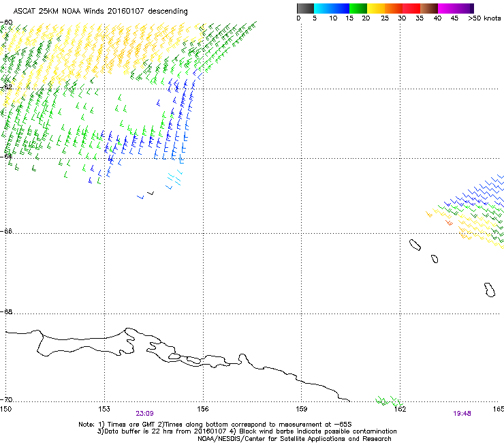Click the '>50 knots' legend label
Screen dimensions: 504x443
pyautogui.click(x=484, y=18)
